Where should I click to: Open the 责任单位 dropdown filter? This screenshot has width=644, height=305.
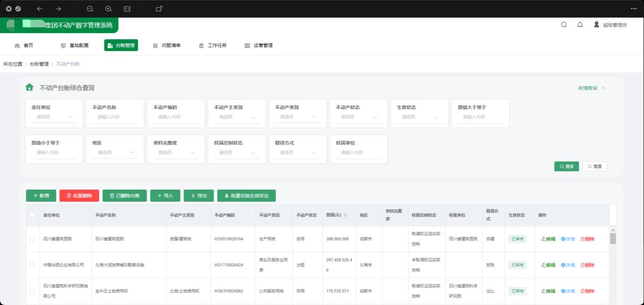point(53,117)
